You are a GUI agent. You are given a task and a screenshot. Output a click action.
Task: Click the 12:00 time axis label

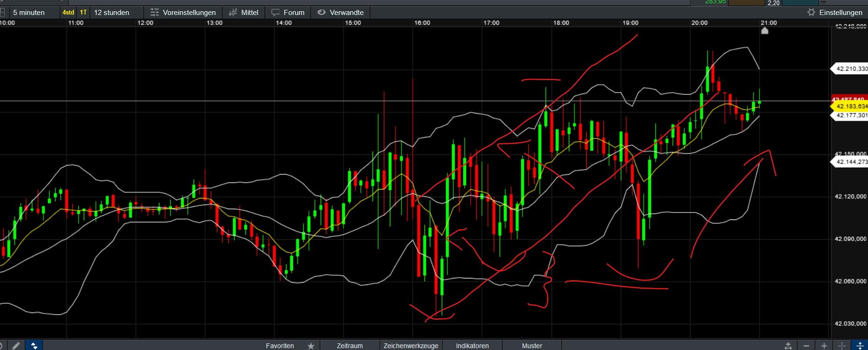[145, 22]
